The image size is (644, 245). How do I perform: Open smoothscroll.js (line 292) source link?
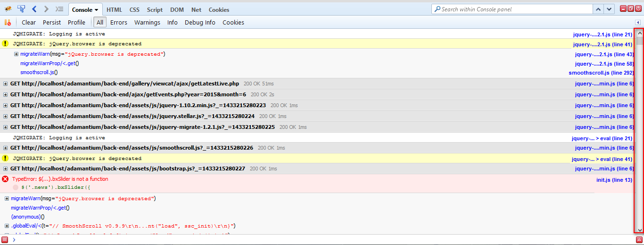tap(601, 73)
